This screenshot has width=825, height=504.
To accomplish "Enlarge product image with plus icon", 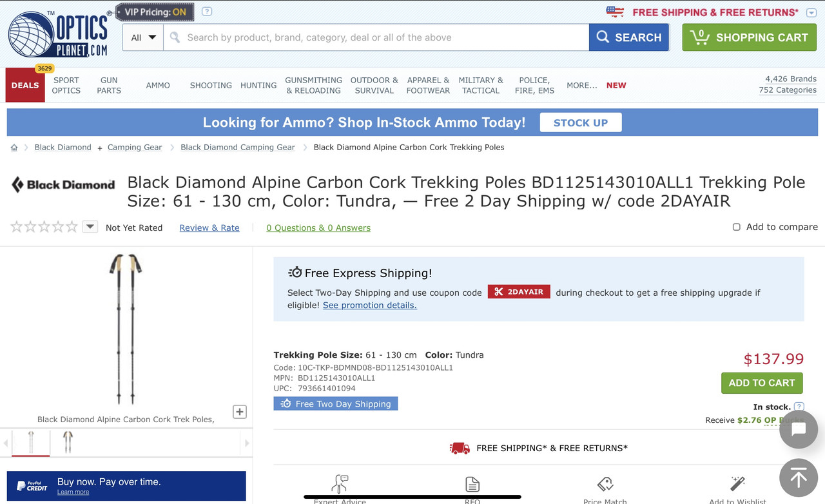I will [x=240, y=412].
